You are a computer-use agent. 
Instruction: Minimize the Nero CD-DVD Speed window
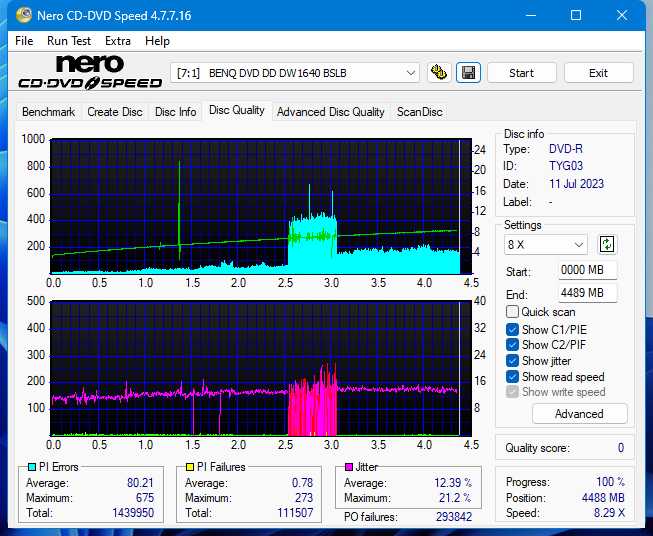(x=531, y=15)
